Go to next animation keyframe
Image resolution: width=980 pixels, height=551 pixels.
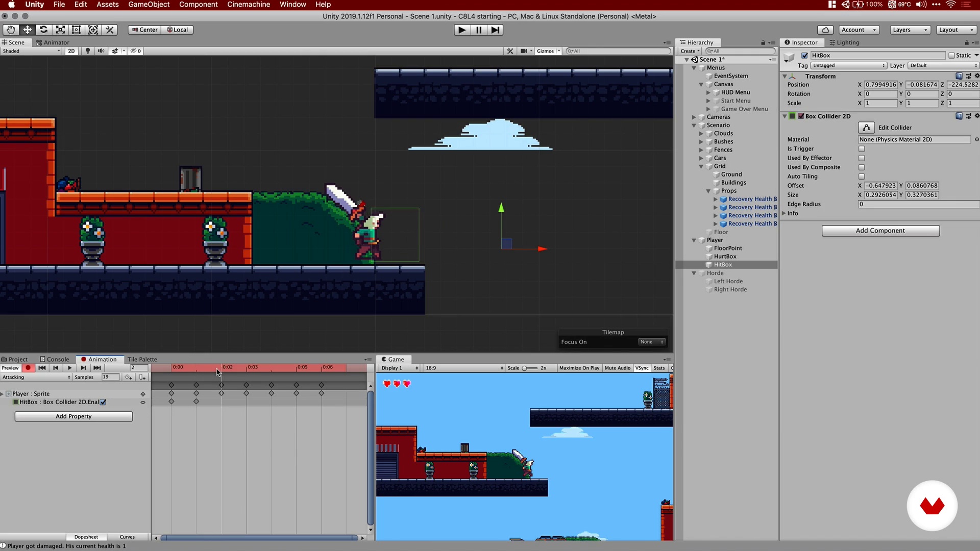coord(83,368)
